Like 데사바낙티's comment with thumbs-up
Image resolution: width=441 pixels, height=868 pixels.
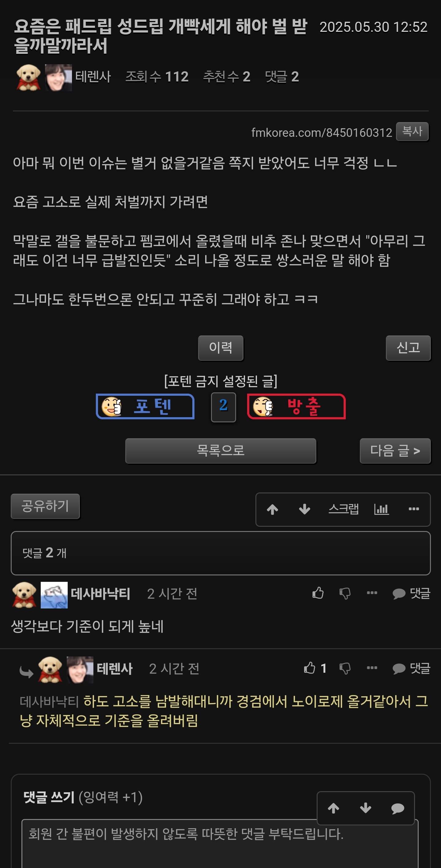318,593
